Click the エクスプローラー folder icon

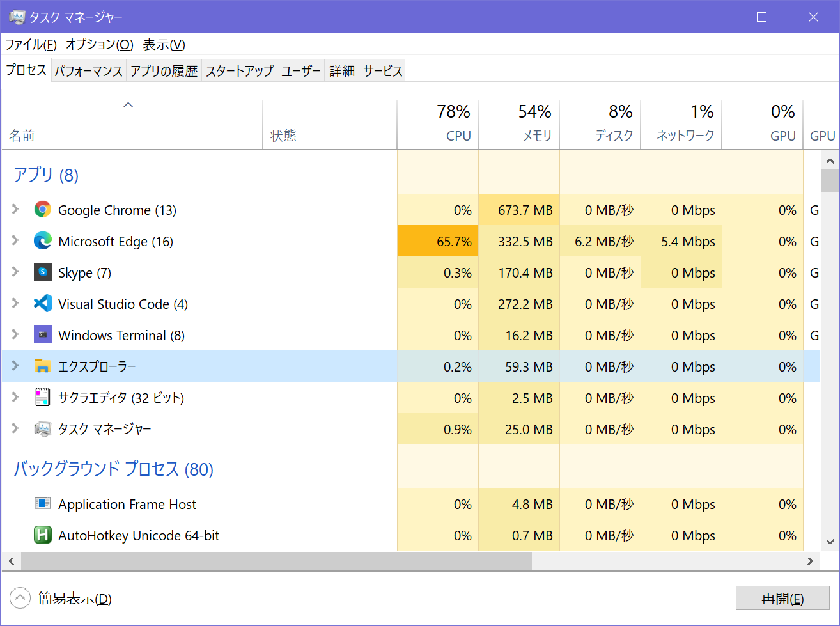[42, 366]
